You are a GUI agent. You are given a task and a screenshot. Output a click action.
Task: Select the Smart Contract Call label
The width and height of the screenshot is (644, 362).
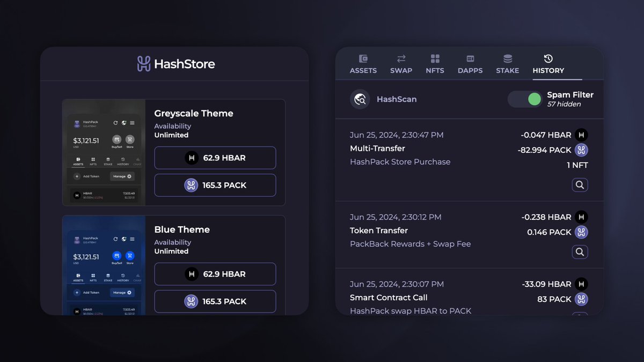point(389,298)
